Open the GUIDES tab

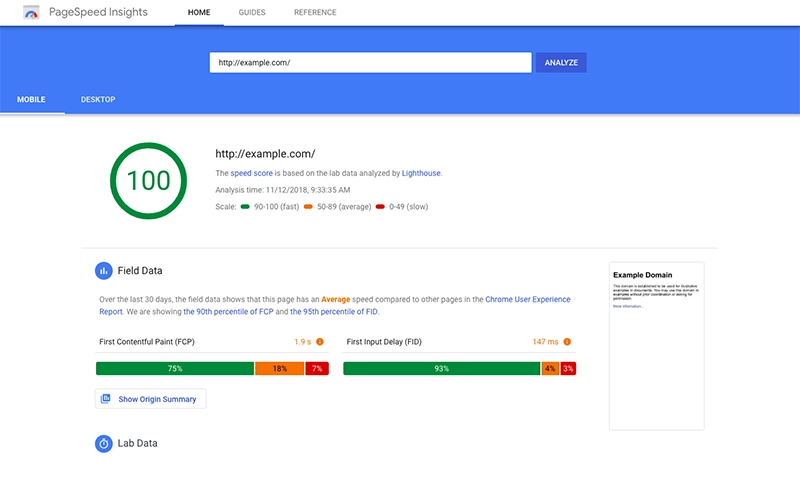252,12
